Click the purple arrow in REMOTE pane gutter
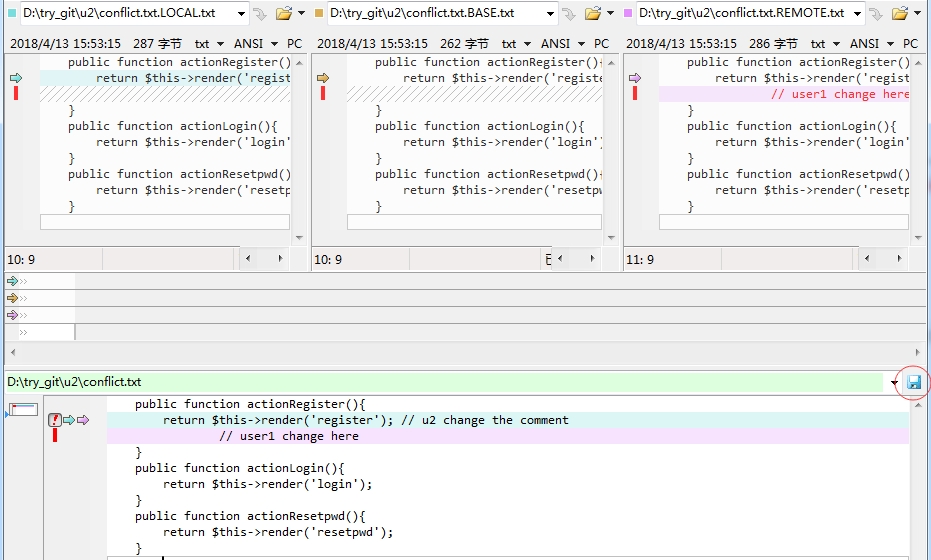Image resolution: width=931 pixels, height=560 pixels. (x=634, y=78)
